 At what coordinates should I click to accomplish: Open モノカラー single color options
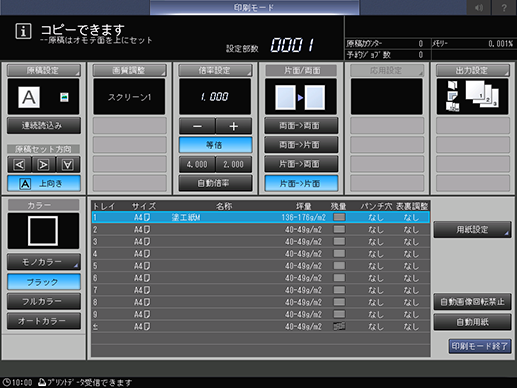click(44, 262)
